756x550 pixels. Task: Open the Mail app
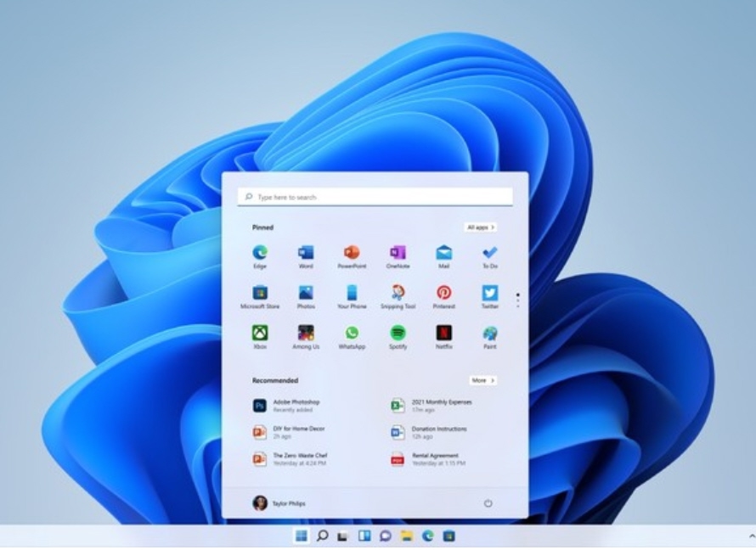(443, 256)
